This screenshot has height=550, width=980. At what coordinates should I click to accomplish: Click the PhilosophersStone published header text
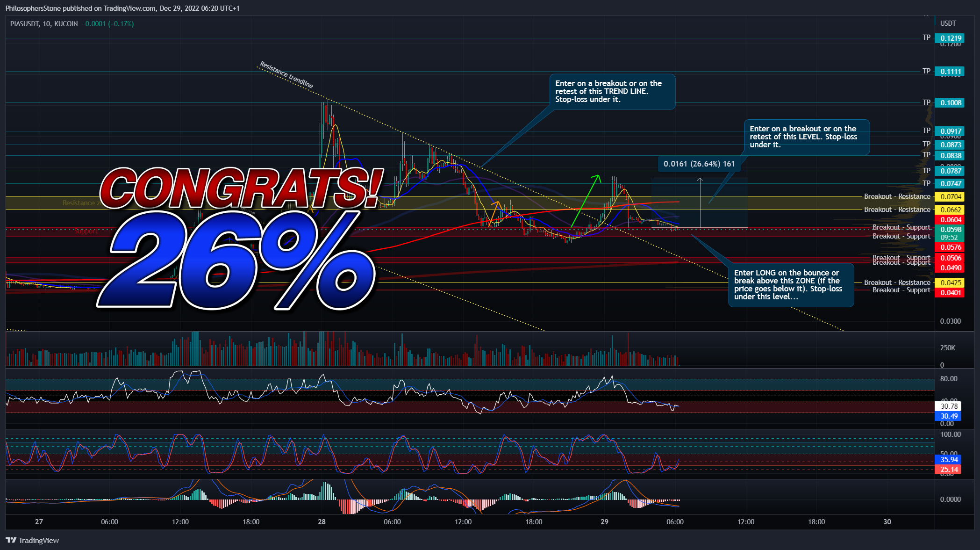tap(122, 8)
